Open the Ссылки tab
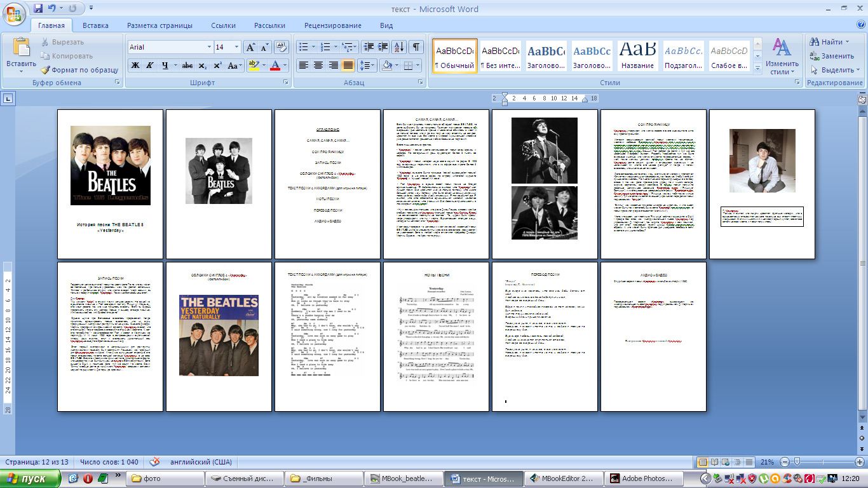Viewport: 868px width, 488px height. (223, 25)
